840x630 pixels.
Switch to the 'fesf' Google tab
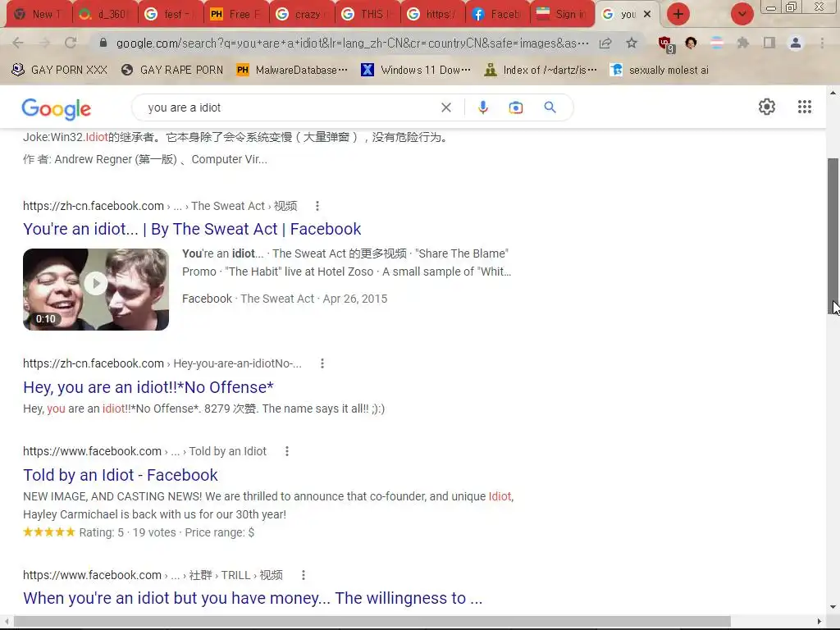(171, 15)
